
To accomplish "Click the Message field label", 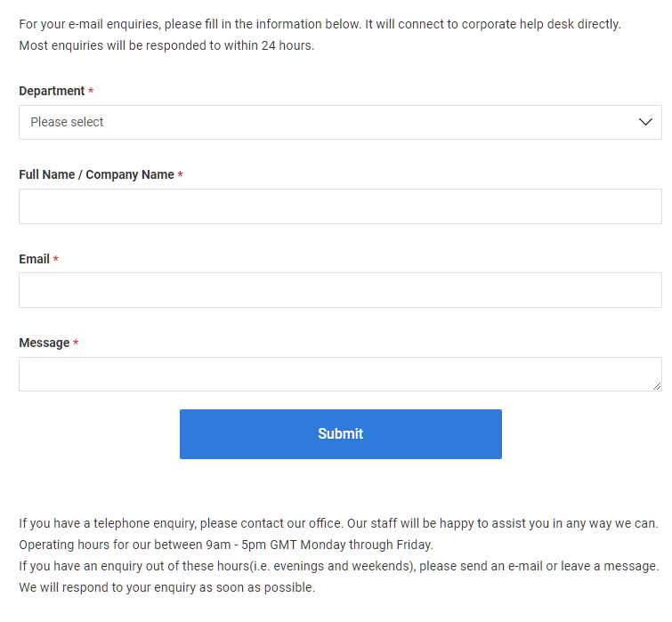I will [x=45, y=343].
